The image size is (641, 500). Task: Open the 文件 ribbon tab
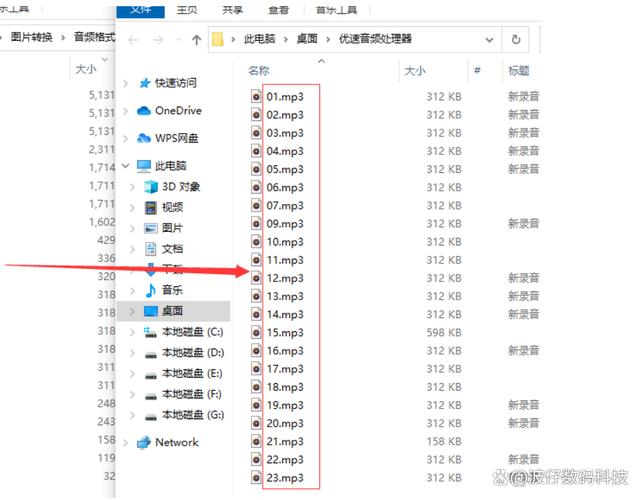(140, 10)
